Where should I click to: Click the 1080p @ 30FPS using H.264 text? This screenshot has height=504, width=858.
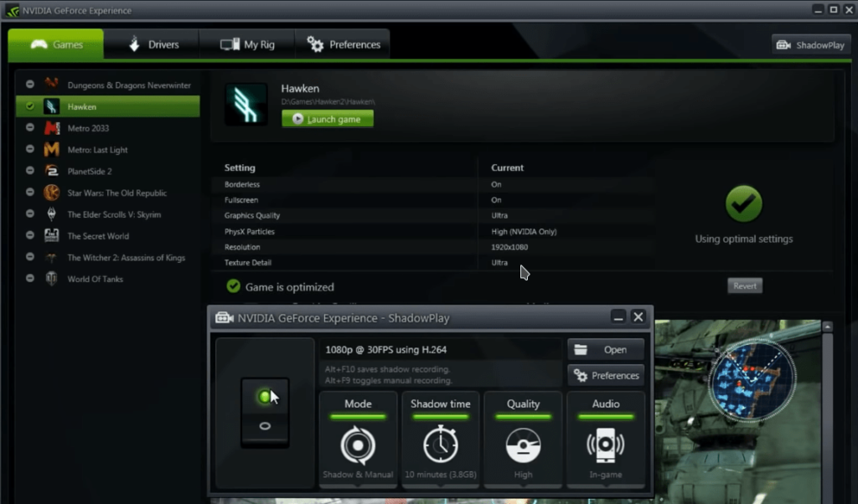tap(385, 349)
